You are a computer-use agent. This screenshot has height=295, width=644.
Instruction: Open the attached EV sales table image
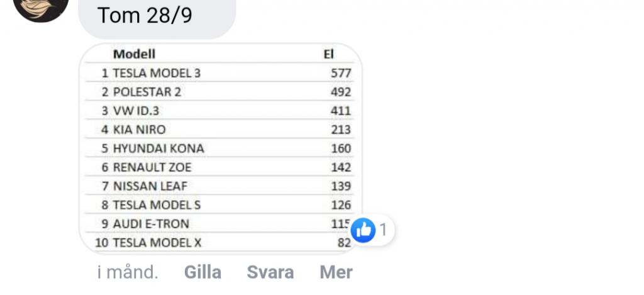221,148
